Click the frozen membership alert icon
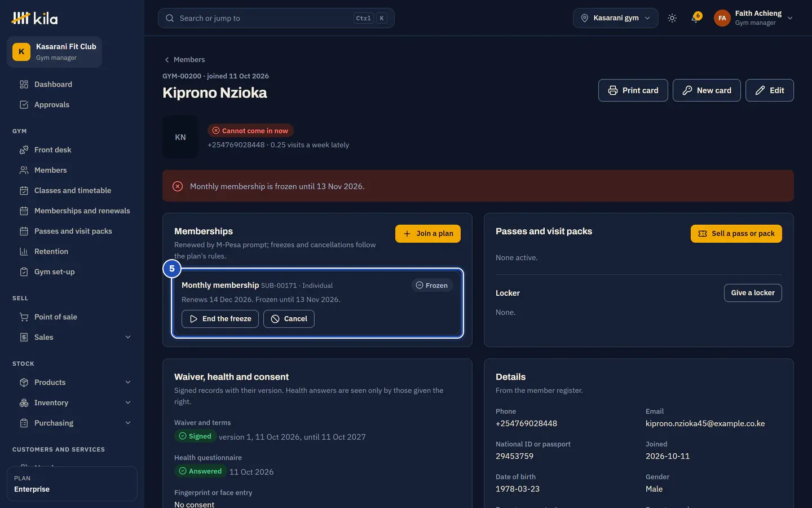The height and width of the screenshot is (508, 812). pyautogui.click(x=178, y=186)
